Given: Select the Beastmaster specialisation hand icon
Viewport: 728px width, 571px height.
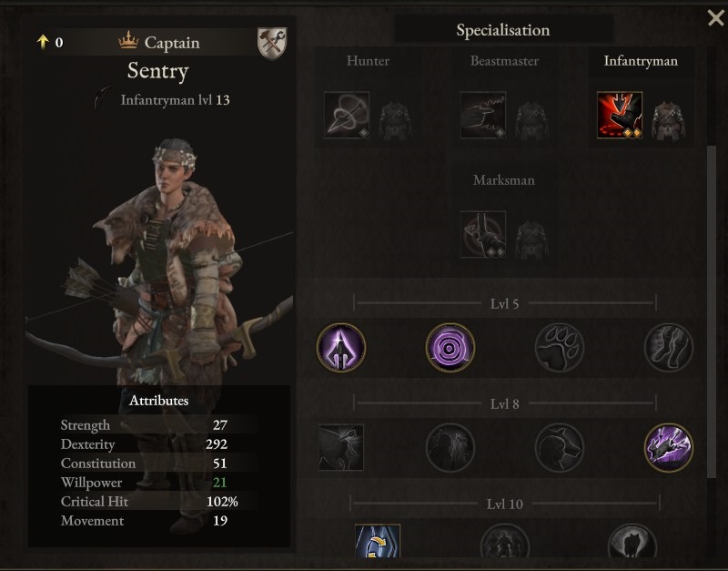Looking at the screenshot, I should [483, 116].
